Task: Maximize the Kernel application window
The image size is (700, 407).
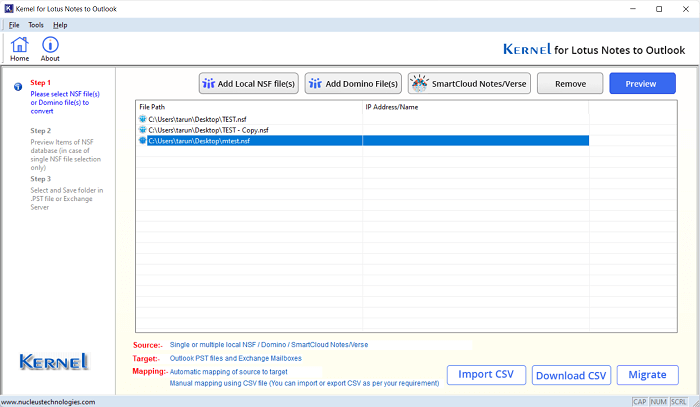Action: coord(659,9)
